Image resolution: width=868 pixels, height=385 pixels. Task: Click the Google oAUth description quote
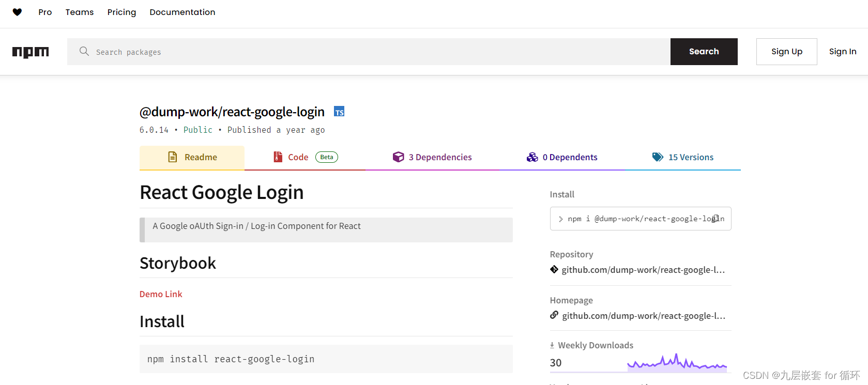pos(326,230)
